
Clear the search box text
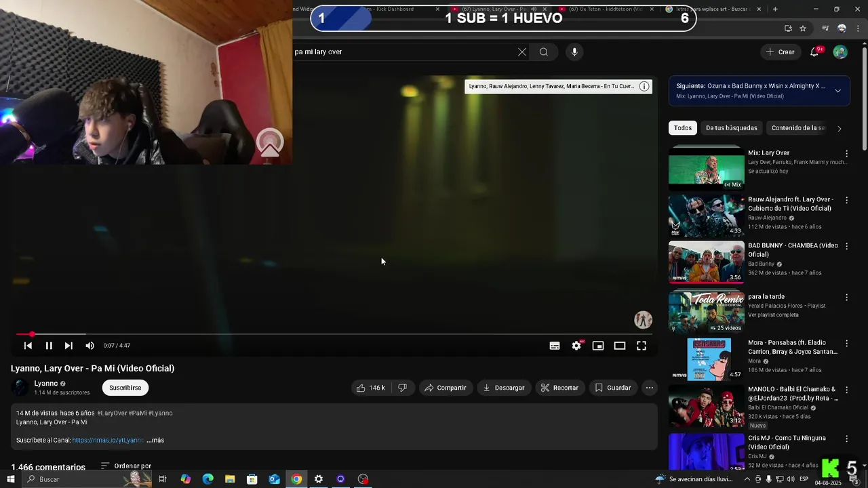click(522, 52)
